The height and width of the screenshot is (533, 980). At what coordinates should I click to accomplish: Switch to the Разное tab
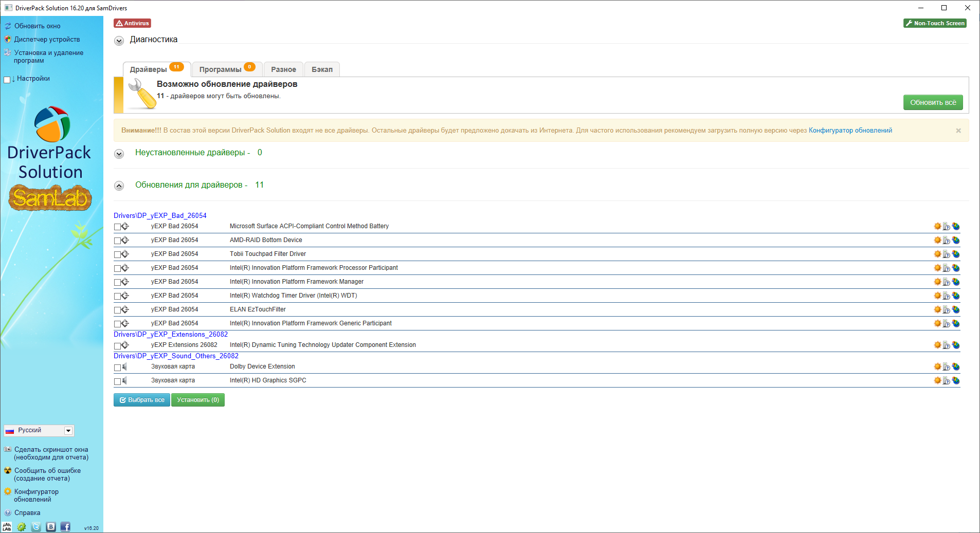click(x=283, y=69)
